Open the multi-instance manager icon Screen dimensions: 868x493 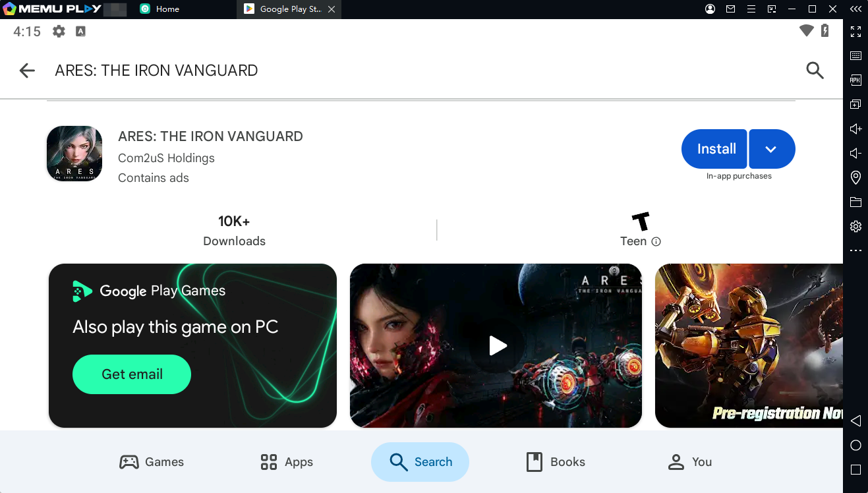point(855,104)
